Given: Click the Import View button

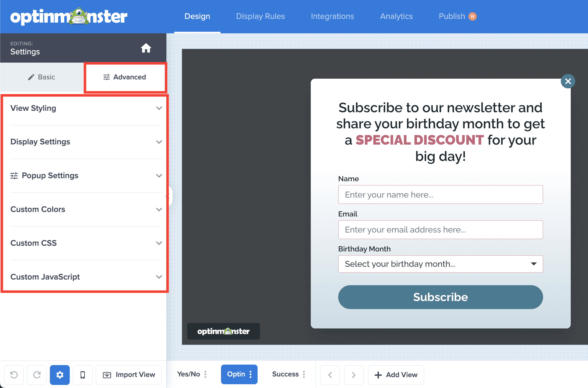Looking at the screenshot, I should pyautogui.click(x=129, y=375).
